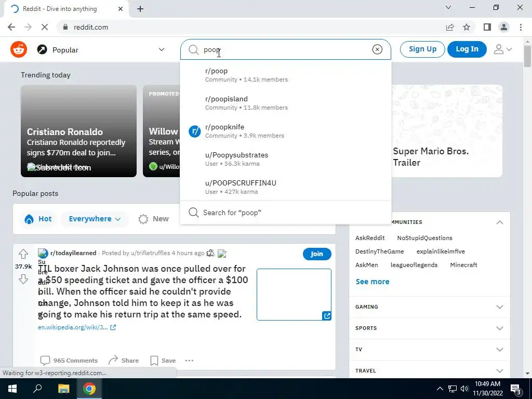Click the r/poopknife community avatar icon
The width and height of the screenshot is (532, 399).
click(x=195, y=131)
